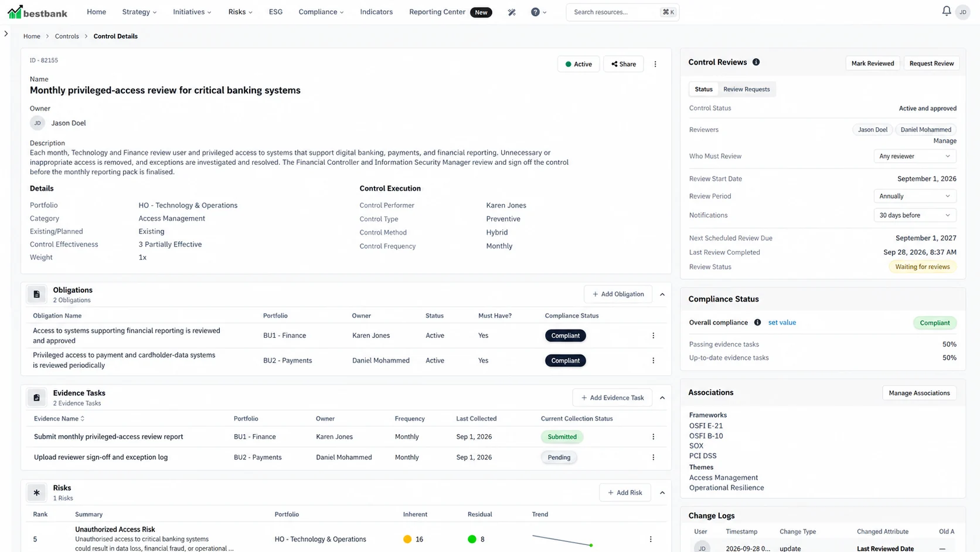Open the Who Must Review dropdown
Viewport: 980px width, 552px height.
point(914,156)
